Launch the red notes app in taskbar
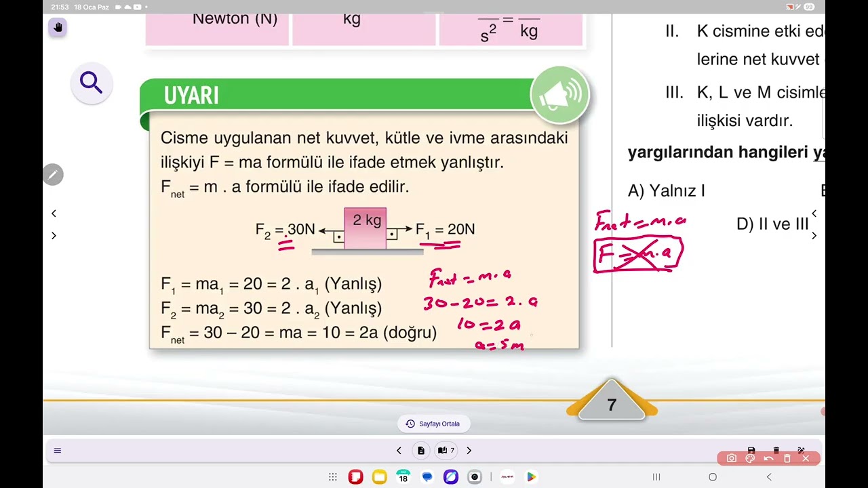868x488 pixels. [x=355, y=477]
